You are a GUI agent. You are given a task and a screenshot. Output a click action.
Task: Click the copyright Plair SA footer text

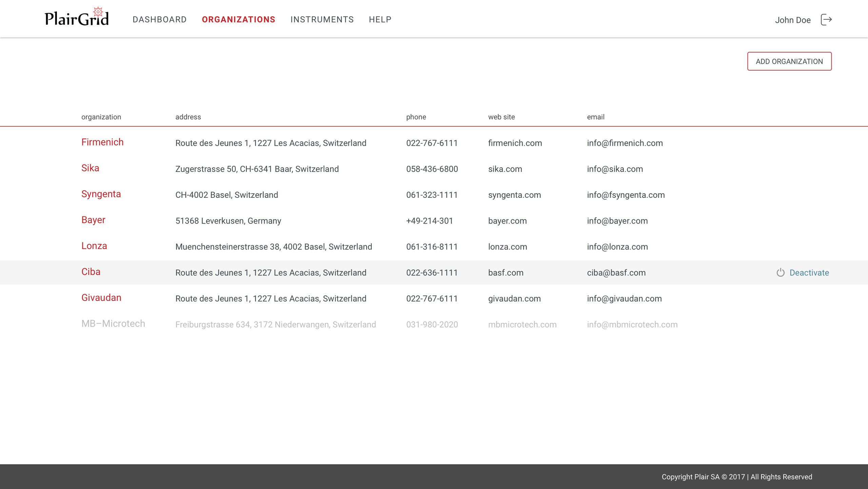737,477
